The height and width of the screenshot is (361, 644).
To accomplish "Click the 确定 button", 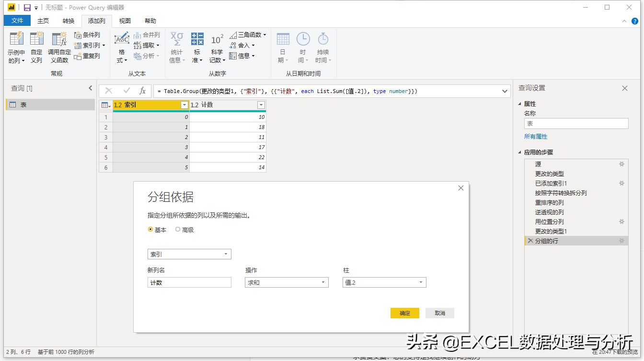I will pyautogui.click(x=405, y=313).
